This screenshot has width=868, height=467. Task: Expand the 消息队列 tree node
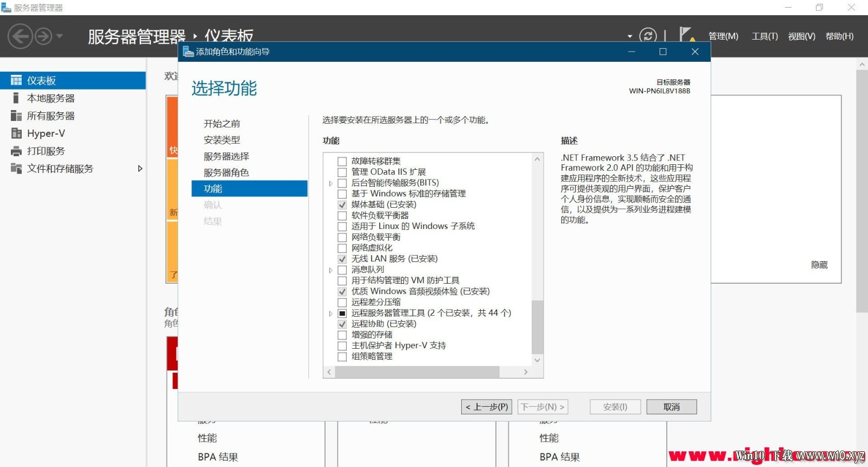(330, 270)
